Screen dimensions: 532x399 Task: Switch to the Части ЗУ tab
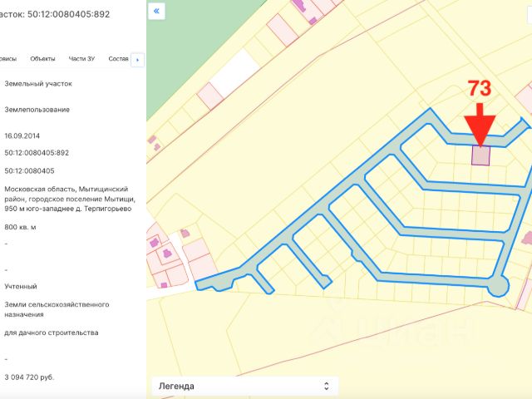click(82, 59)
